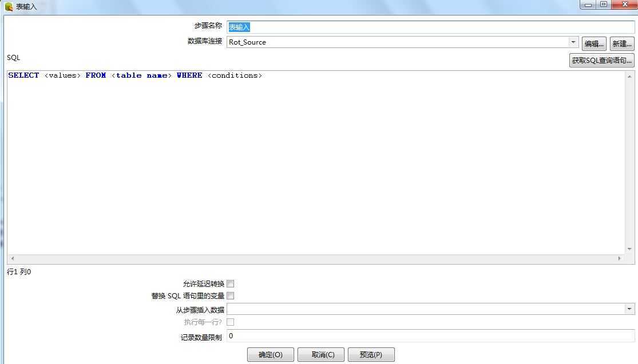Minimize the 表输入 window
This screenshot has height=364, width=638.
[588, 5]
